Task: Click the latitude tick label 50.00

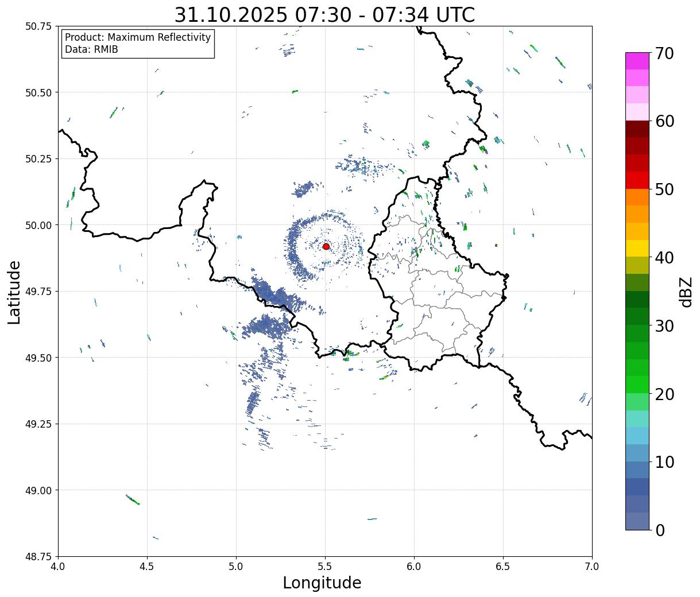Action: (x=38, y=225)
